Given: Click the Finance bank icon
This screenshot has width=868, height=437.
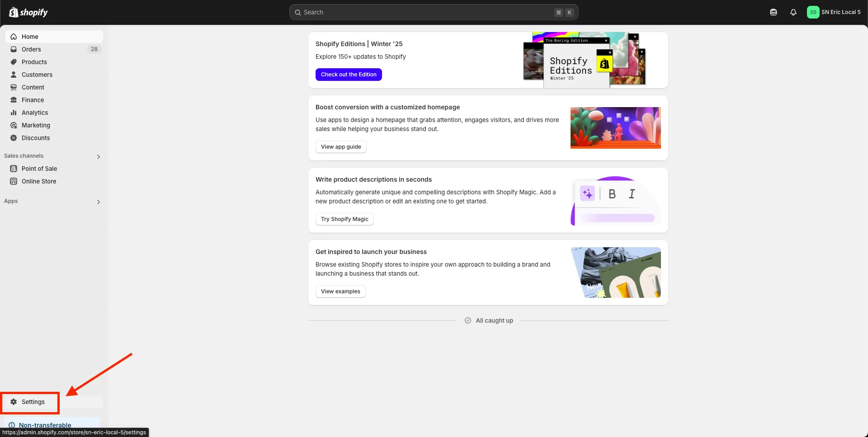Looking at the screenshot, I should [14, 100].
